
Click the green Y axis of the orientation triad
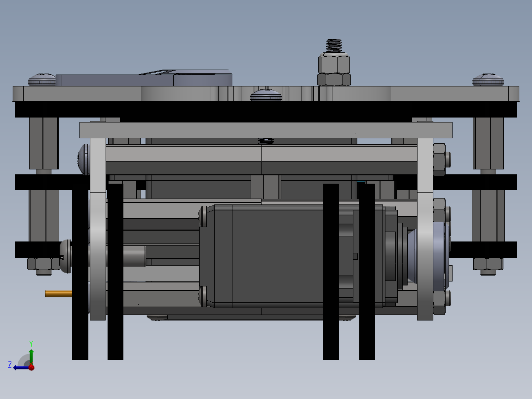pos(31,356)
